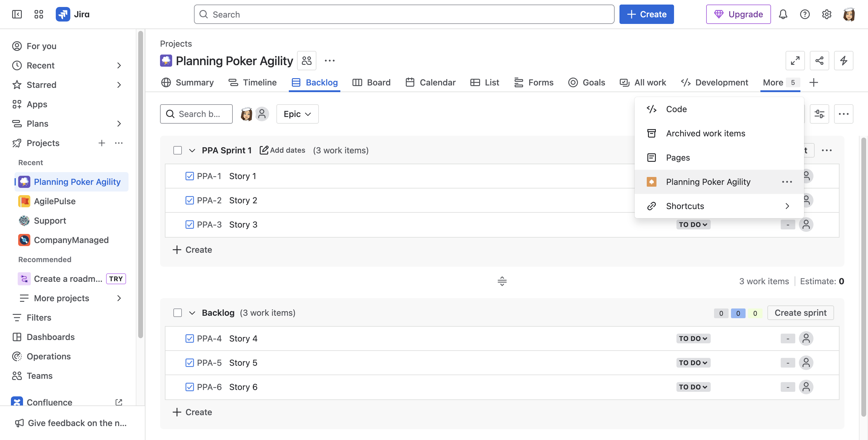Screen dimensions: 868x440
Task: Open the settings gear icon
Action: coord(826,14)
